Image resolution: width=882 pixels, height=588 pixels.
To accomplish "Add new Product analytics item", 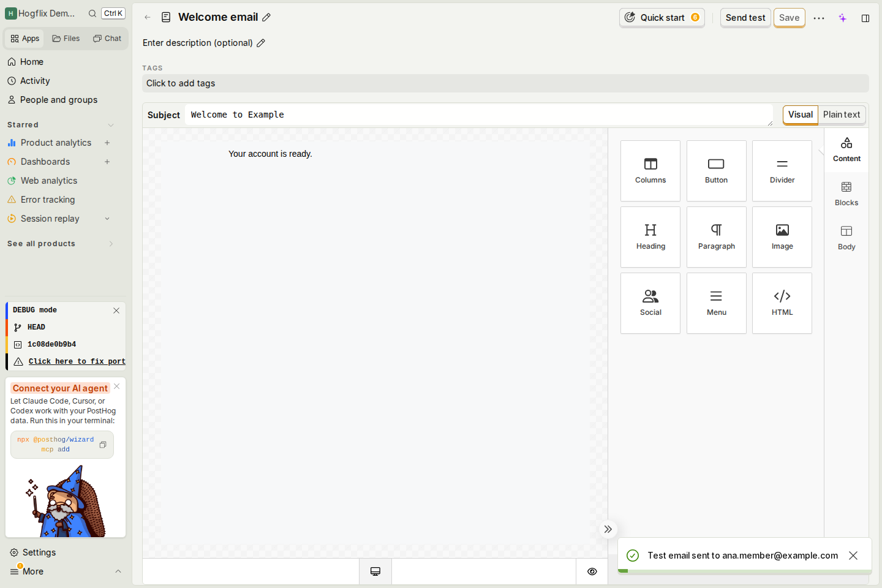I will [x=107, y=143].
